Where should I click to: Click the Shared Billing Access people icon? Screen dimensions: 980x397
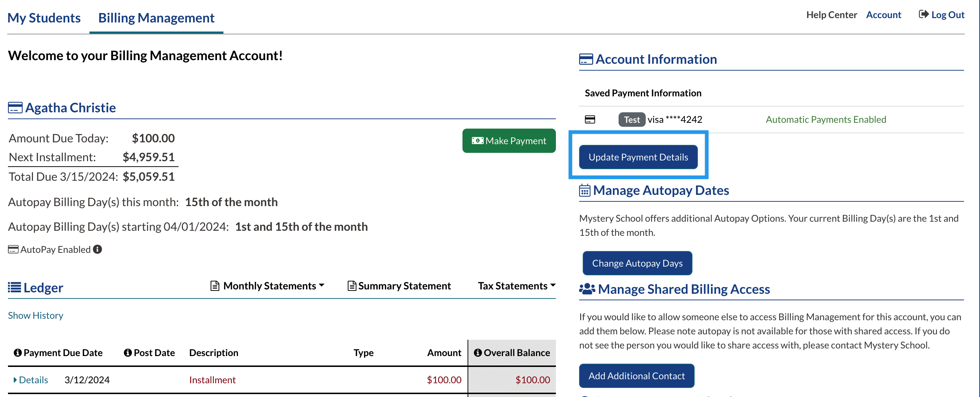pos(587,289)
